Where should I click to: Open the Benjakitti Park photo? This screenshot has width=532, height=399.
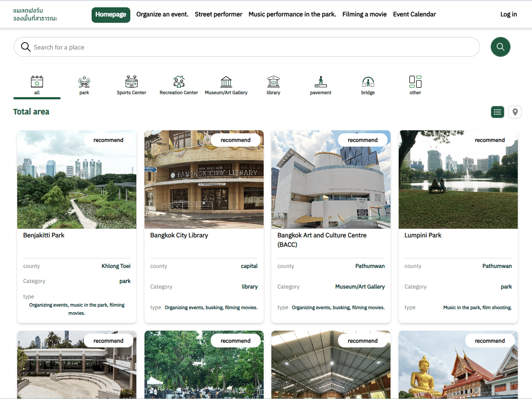point(77,179)
